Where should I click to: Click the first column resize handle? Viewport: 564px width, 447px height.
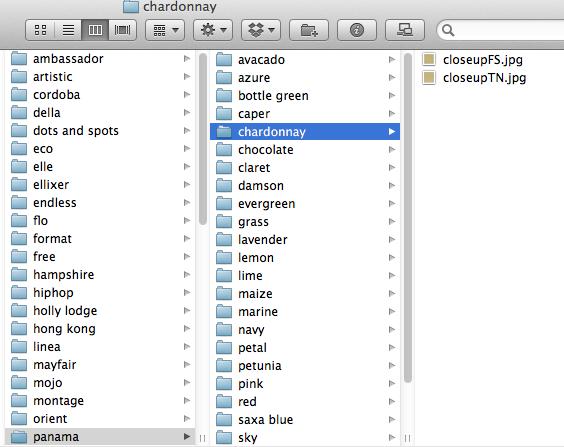(x=203, y=438)
